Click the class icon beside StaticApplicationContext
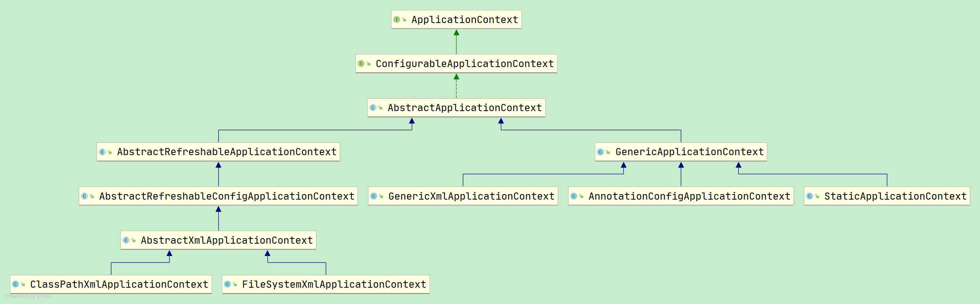 pos(809,196)
